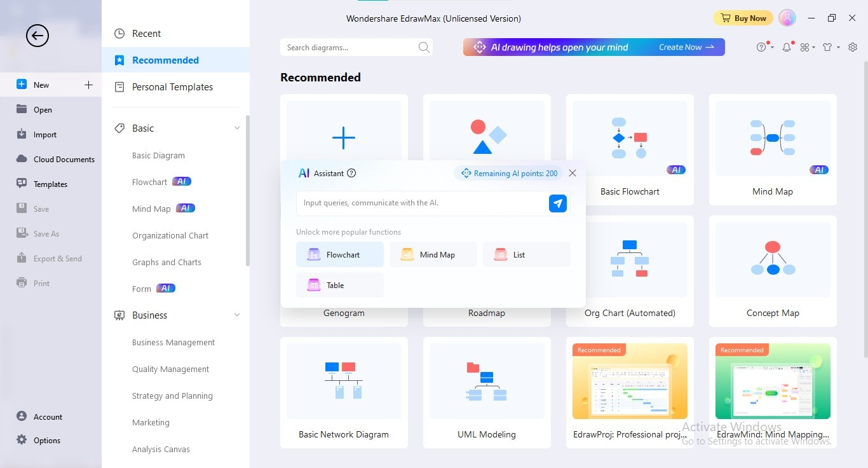The image size is (868, 468).
Task: Click Create Now on AI drawing banner
Action: (686, 47)
